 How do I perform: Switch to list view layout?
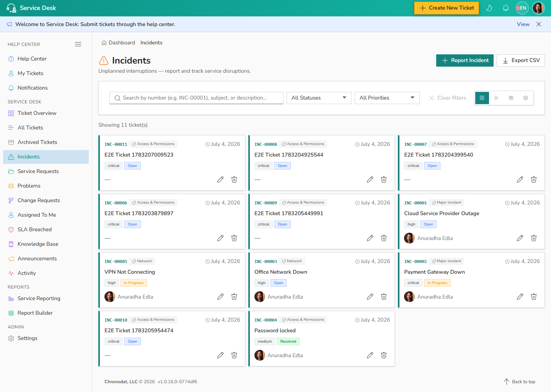click(x=496, y=98)
